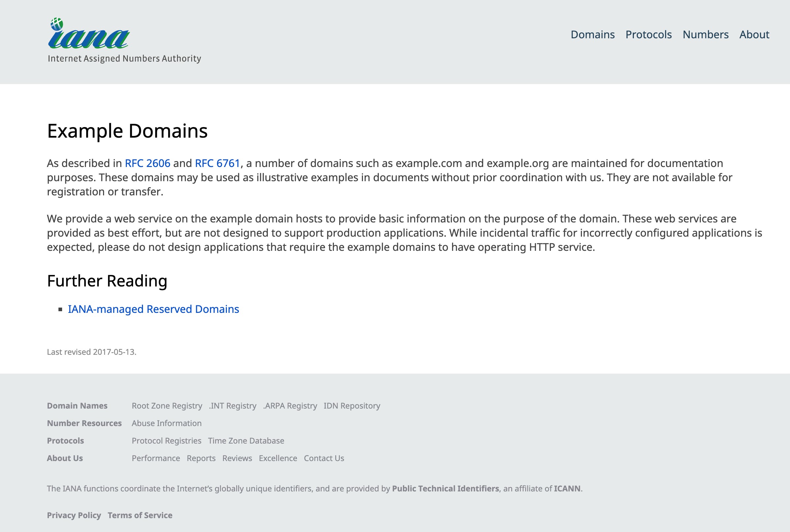Follow the RFC 2606 link
The height and width of the screenshot is (532, 790).
(147, 163)
